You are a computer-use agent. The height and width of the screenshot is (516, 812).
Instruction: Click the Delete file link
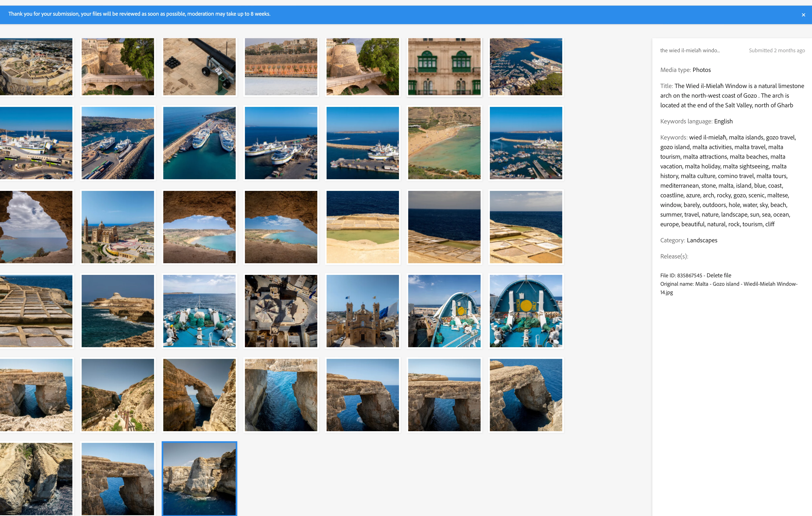tap(718, 275)
